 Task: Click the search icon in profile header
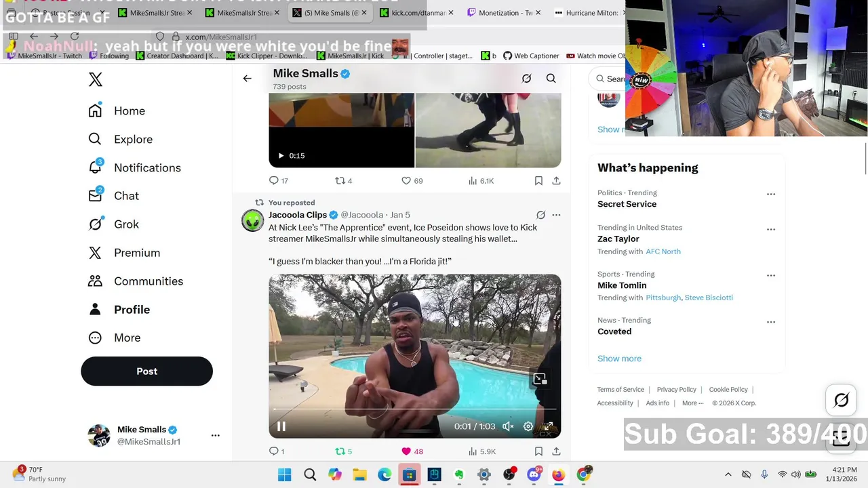click(551, 79)
